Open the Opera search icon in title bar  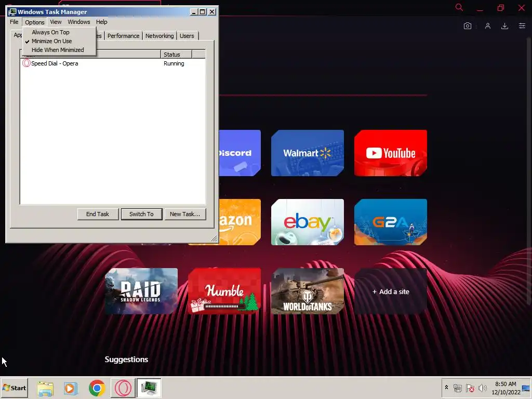(x=459, y=7)
